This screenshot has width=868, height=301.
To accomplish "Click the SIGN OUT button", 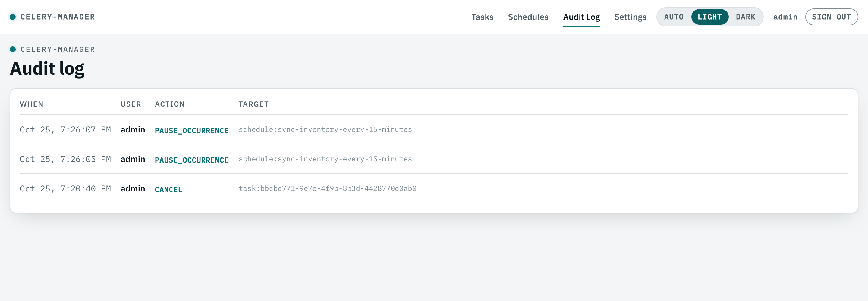I will [x=831, y=17].
